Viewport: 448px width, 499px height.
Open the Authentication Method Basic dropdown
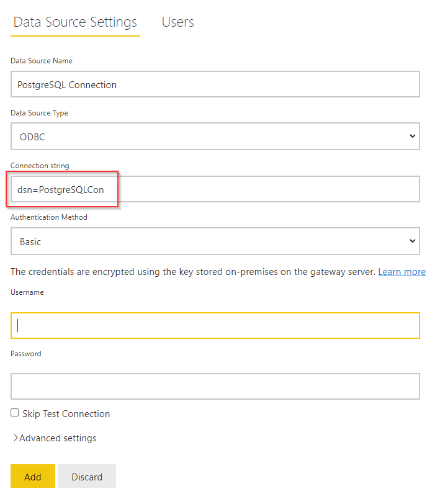[x=215, y=241]
